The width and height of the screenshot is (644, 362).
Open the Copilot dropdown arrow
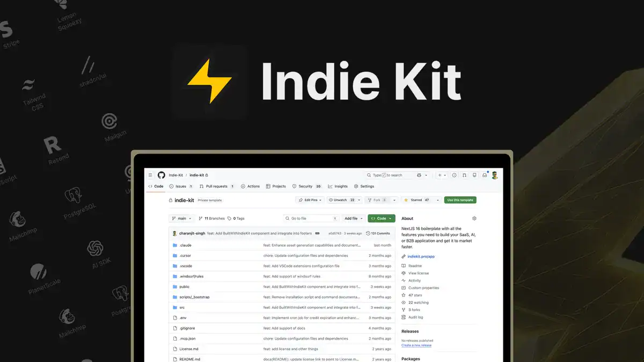[x=426, y=175]
